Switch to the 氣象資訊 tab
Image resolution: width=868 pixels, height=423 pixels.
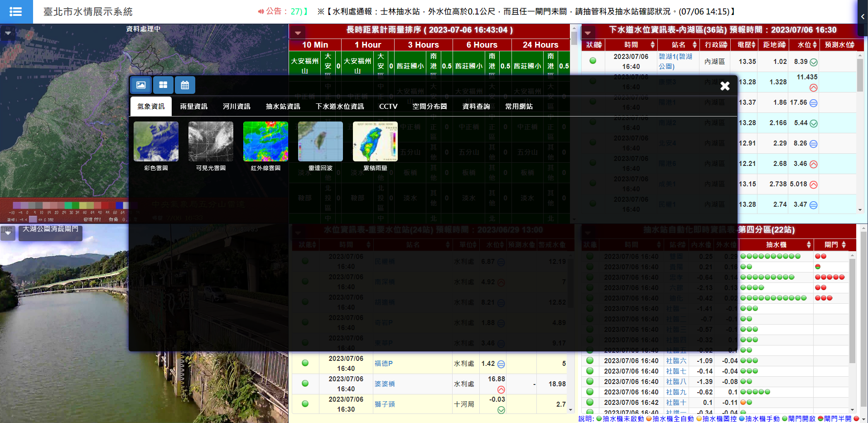pyautogui.click(x=151, y=106)
